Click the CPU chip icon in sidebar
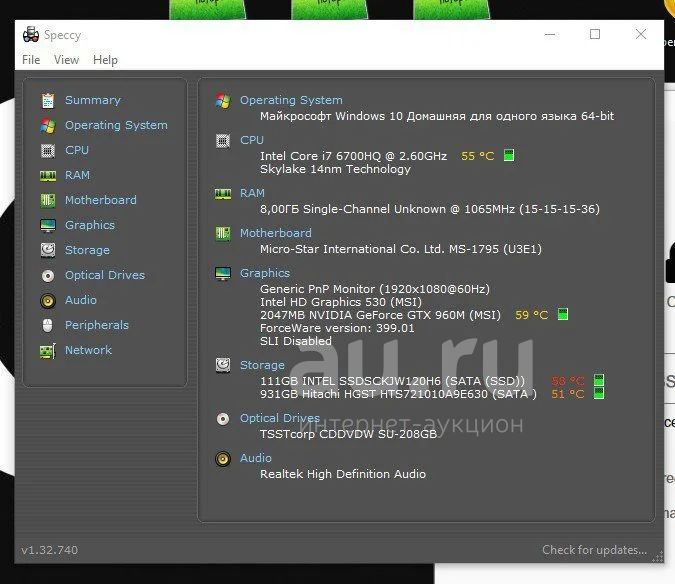 48,151
